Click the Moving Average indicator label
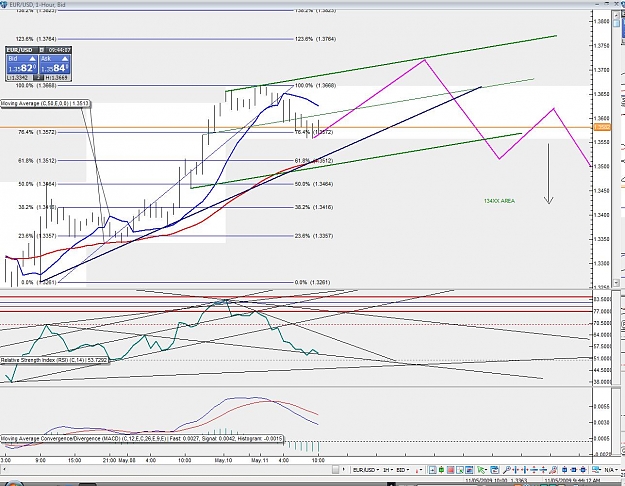The height and width of the screenshot is (486, 625). tap(45, 104)
